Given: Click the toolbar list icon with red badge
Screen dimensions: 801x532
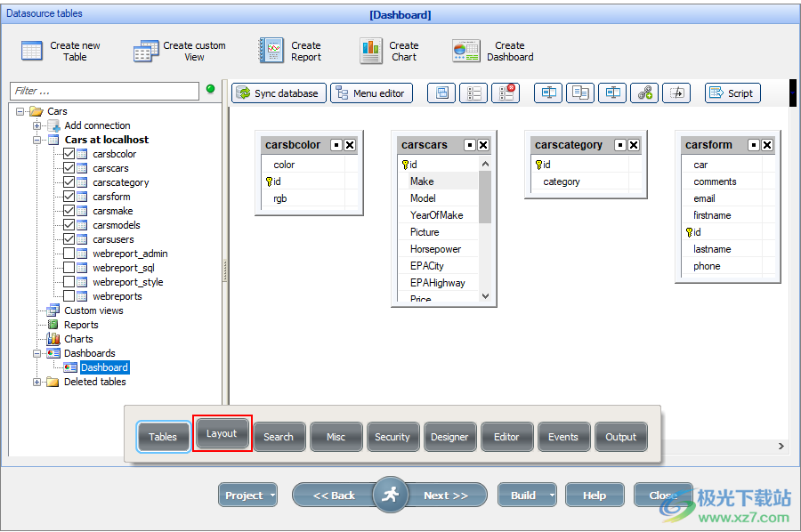Looking at the screenshot, I should pyautogui.click(x=505, y=93).
